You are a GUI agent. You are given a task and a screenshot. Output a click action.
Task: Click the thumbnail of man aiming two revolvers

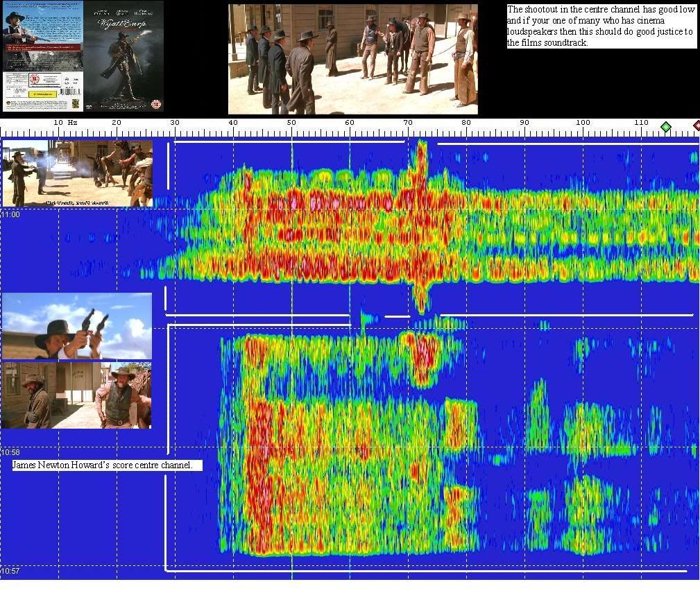click(x=77, y=326)
